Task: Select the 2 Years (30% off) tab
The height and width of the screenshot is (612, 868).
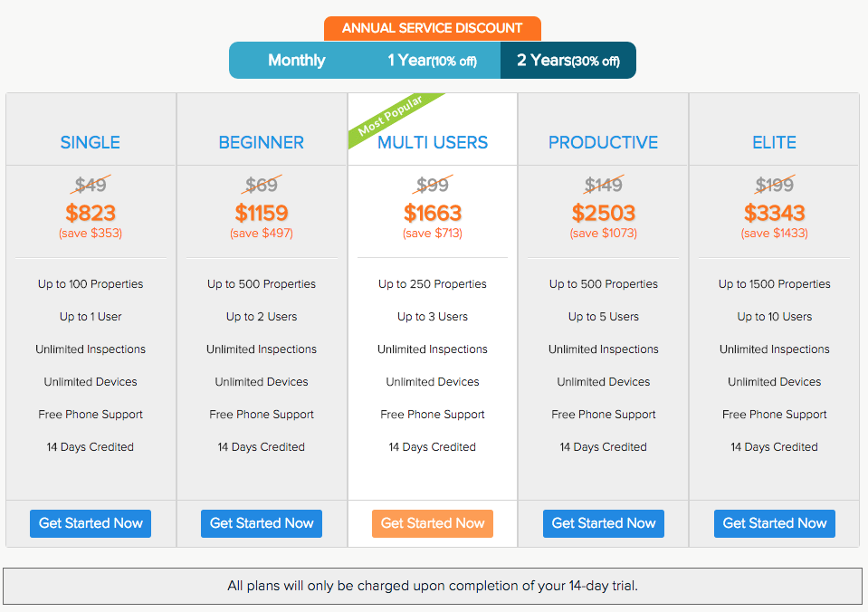Action: 568,61
